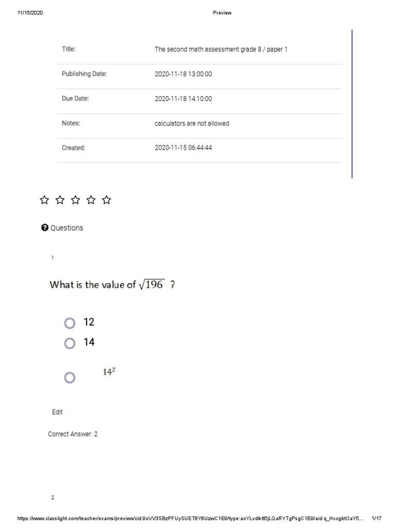Click the Due Date value

coord(183,99)
